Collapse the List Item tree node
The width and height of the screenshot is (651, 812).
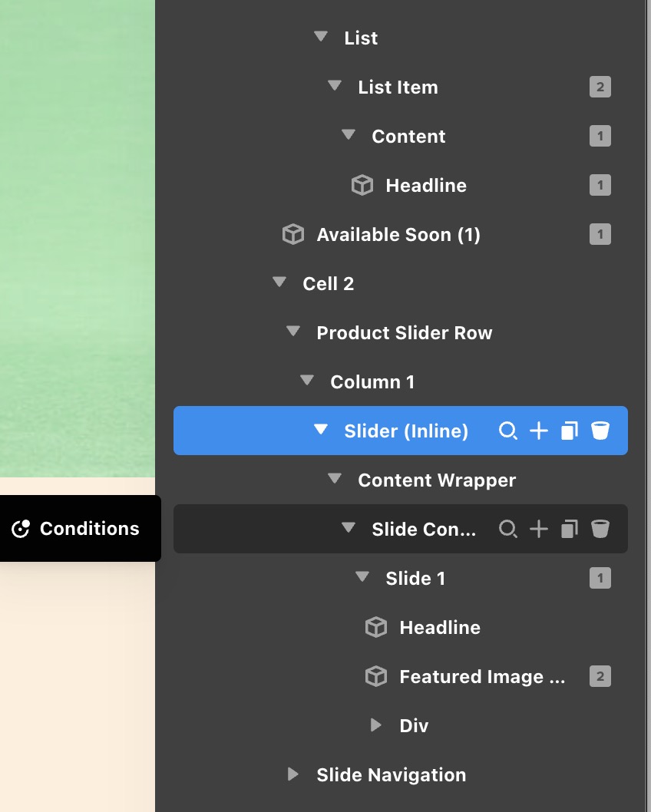click(x=335, y=87)
